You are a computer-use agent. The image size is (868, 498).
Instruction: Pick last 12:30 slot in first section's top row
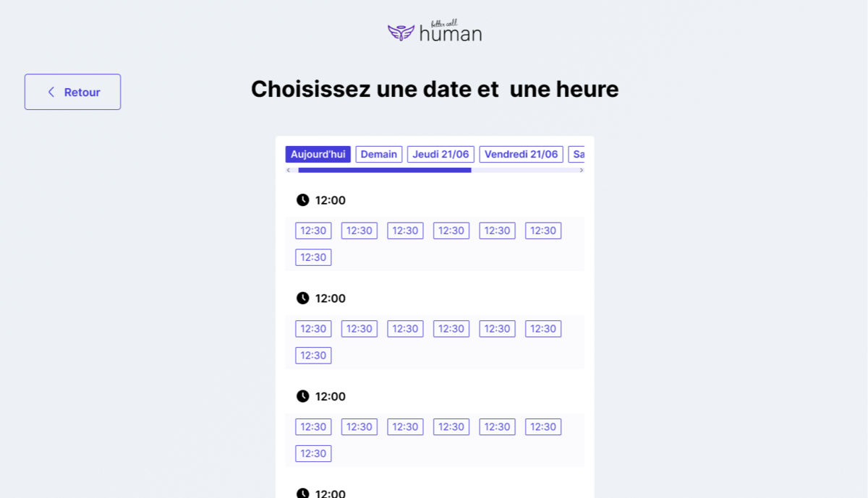coord(543,231)
